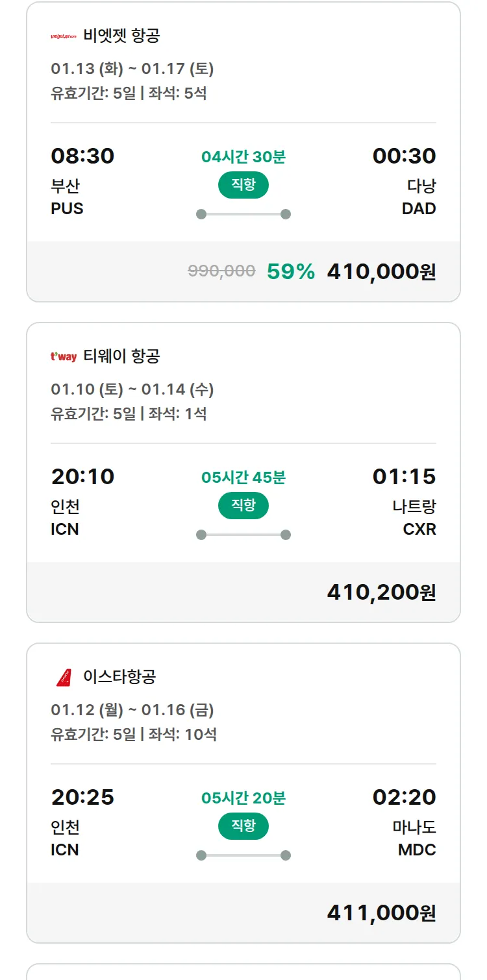The height and width of the screenshot is (980, 487).
Task: Open the 티웨이 항공 airline name
Action: 121,356
